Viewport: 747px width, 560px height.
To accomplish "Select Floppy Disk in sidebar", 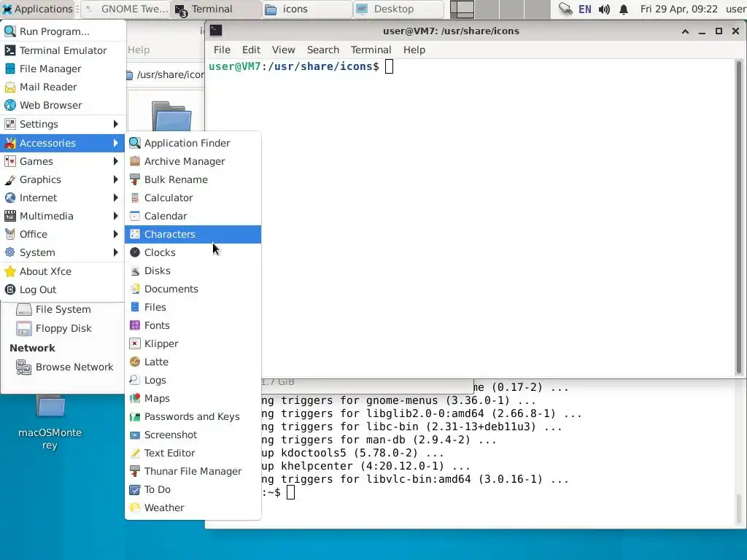I will (x=63, y=329).
